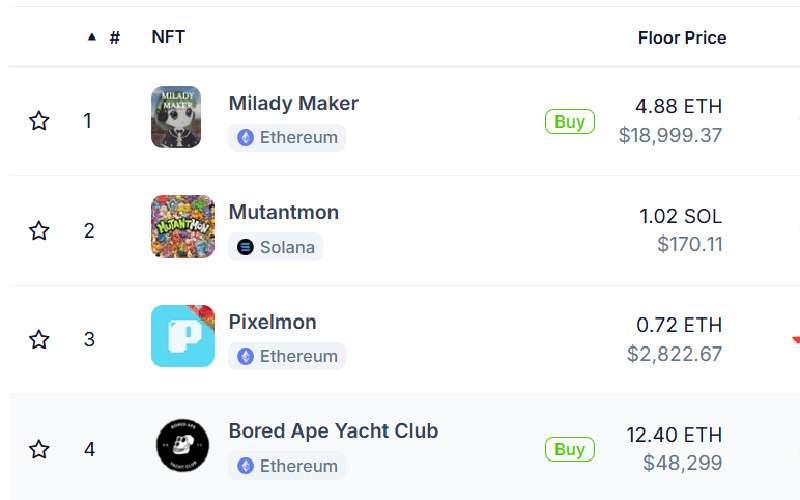Select the Pixelmon blue P logo
Image resolution: width=800 pixels, height=500 pixels.
pos(183,336)
